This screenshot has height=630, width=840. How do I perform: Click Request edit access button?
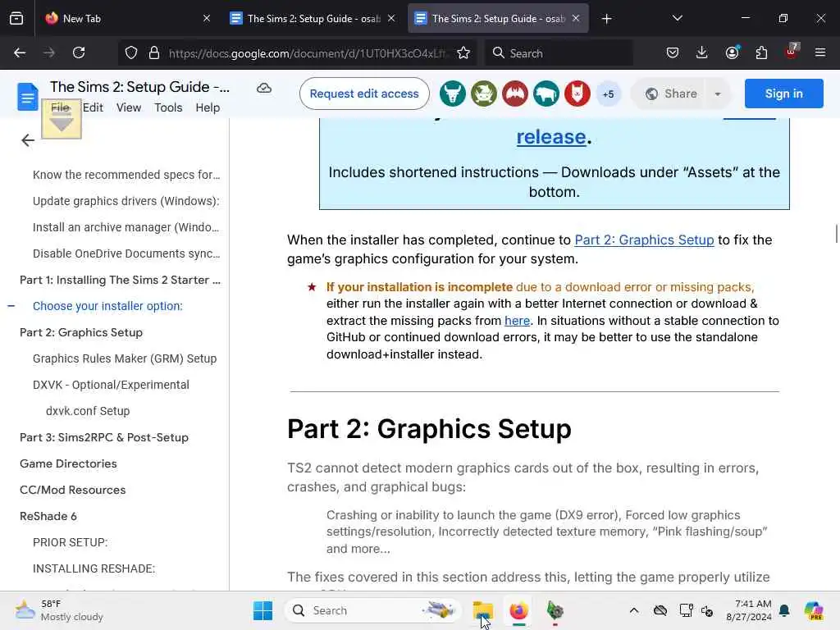[x=364, y=94]
